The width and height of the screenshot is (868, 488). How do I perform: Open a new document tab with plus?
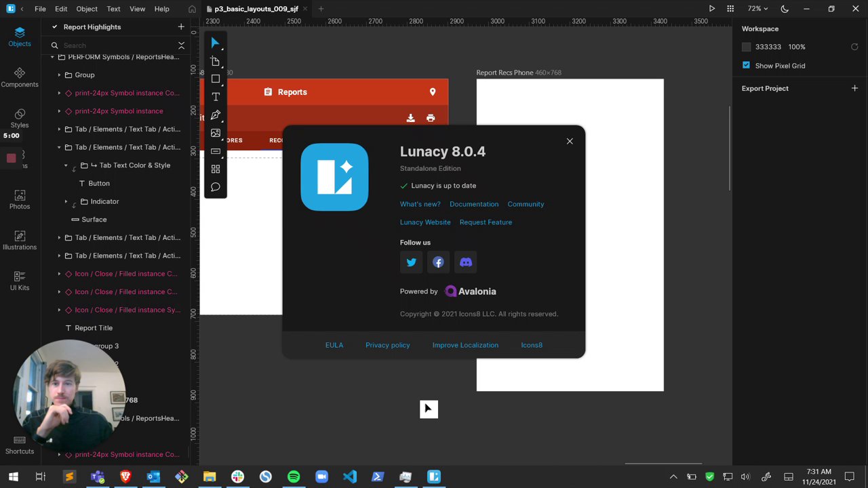pyautogui.click(x=321, y=9)
